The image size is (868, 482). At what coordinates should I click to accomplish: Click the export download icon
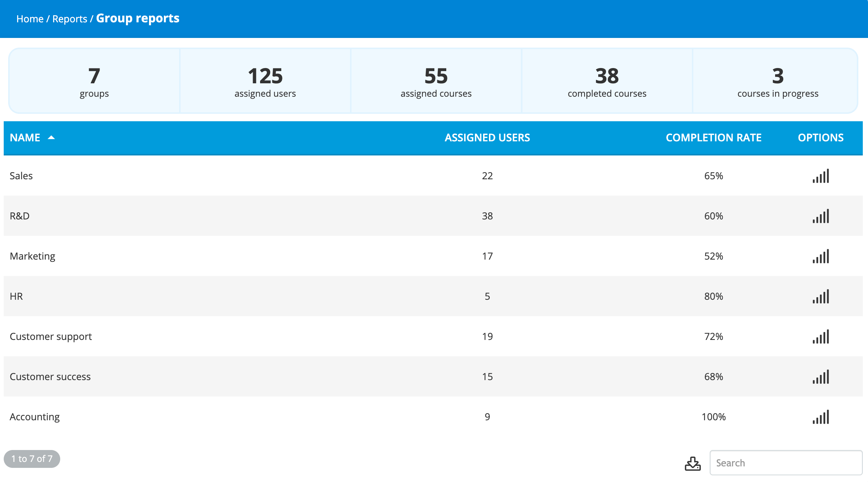pyautogui.click(x=693, y=463)
